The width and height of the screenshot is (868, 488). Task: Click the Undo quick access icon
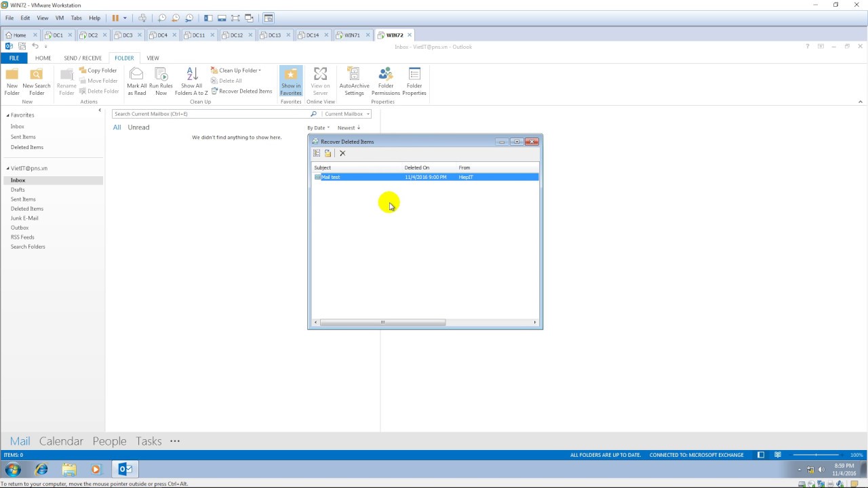pyautogui.click(x=35, y=46)
